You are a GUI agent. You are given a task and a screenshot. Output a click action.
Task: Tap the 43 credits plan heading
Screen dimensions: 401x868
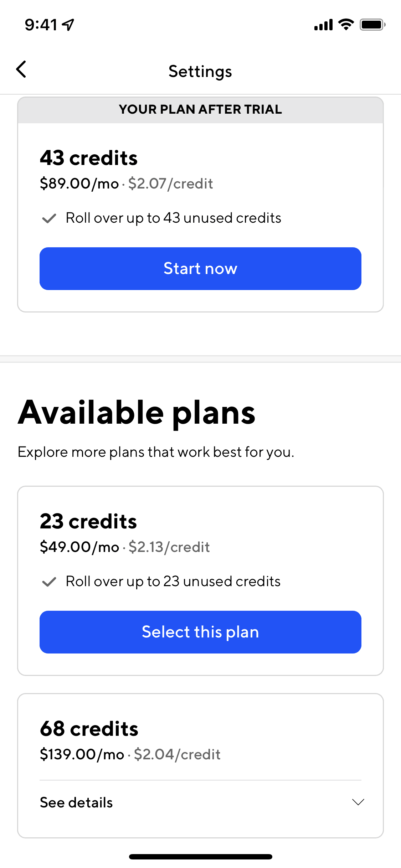[x=89, y=158]
